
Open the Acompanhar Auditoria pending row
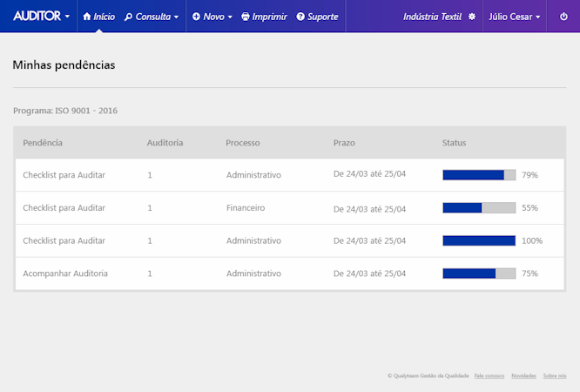pyautogui.click(x=65, y=274)
